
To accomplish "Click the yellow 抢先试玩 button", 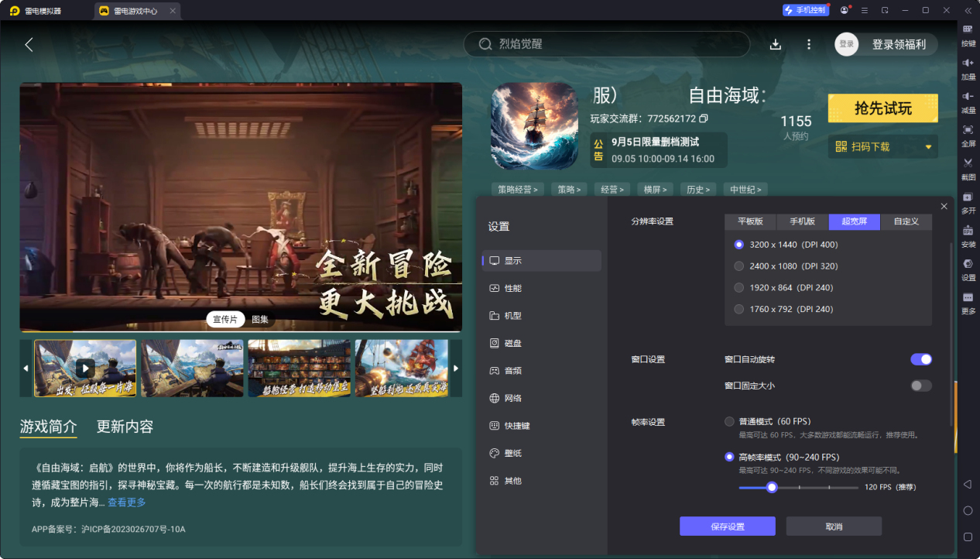I will 883,108.
